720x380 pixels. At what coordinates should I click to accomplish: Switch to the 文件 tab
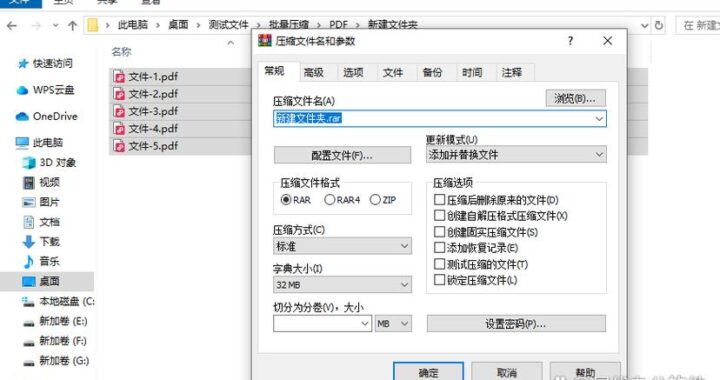pyautogui.click(x=393, y=73)
